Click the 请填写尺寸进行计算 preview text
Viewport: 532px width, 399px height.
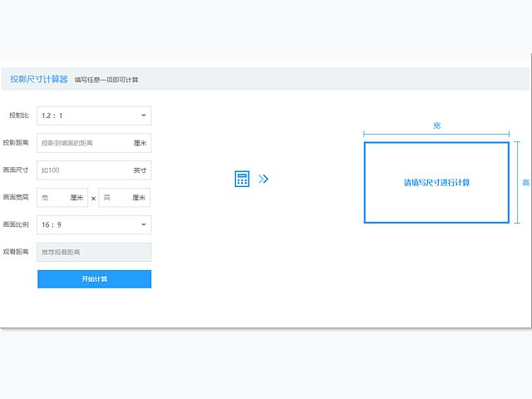pos(436,183)
